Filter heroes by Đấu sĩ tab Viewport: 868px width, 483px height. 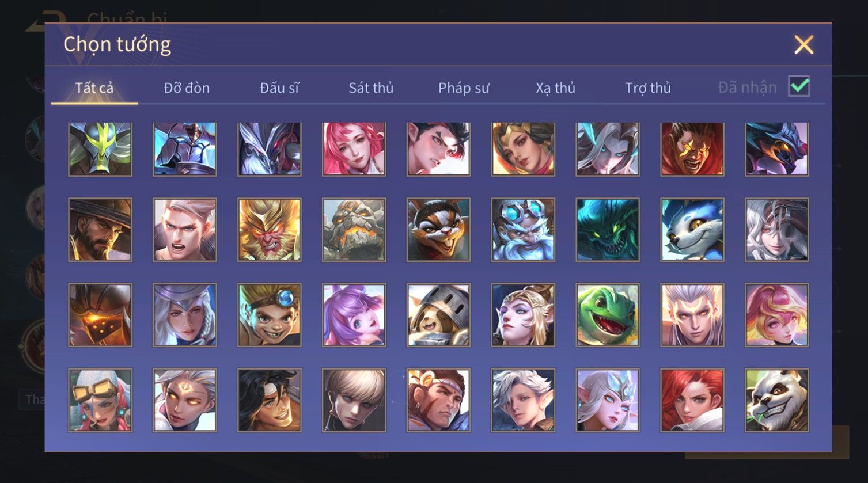tap(279, 88)
